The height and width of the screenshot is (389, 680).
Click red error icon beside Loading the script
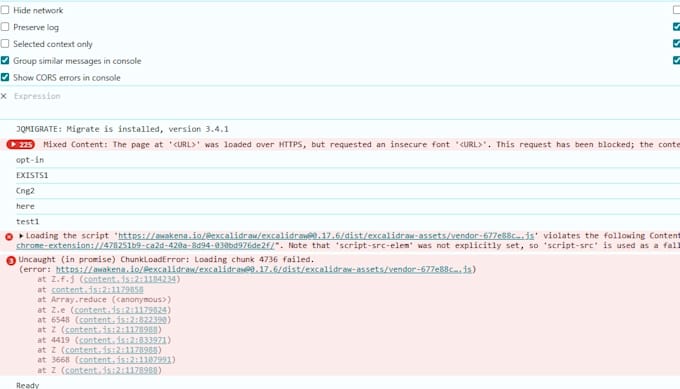click(9, 237)
